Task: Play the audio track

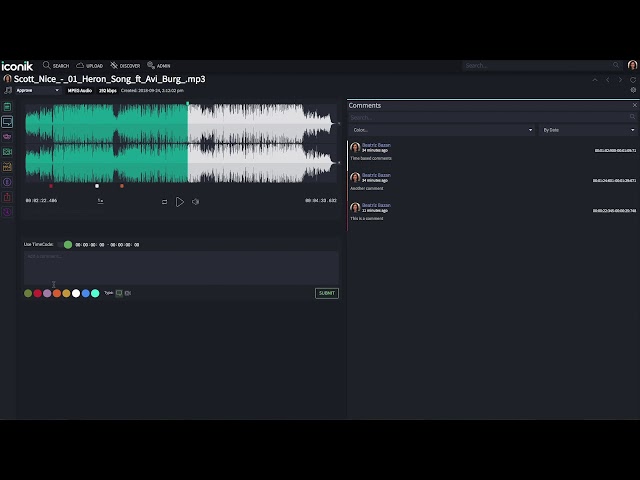Action: (x=180, y=202)
